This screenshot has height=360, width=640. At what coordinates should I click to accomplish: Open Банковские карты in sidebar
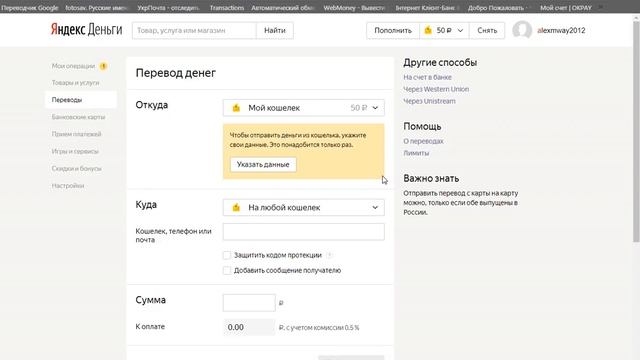[x=78, y=117]
